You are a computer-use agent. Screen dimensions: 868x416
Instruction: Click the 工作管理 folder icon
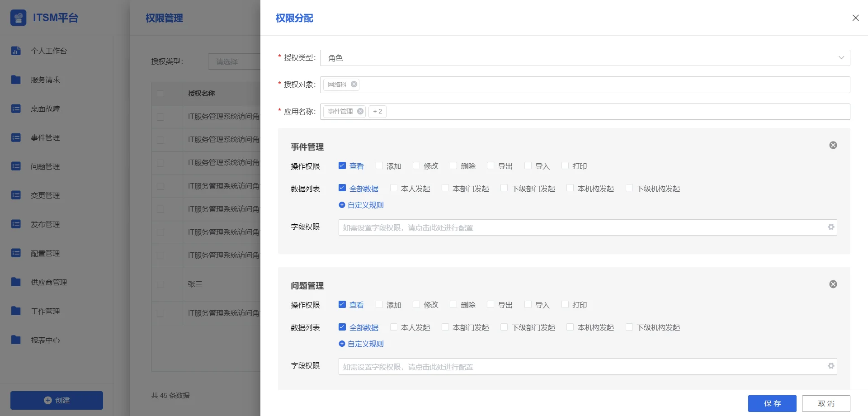point(16,311)
